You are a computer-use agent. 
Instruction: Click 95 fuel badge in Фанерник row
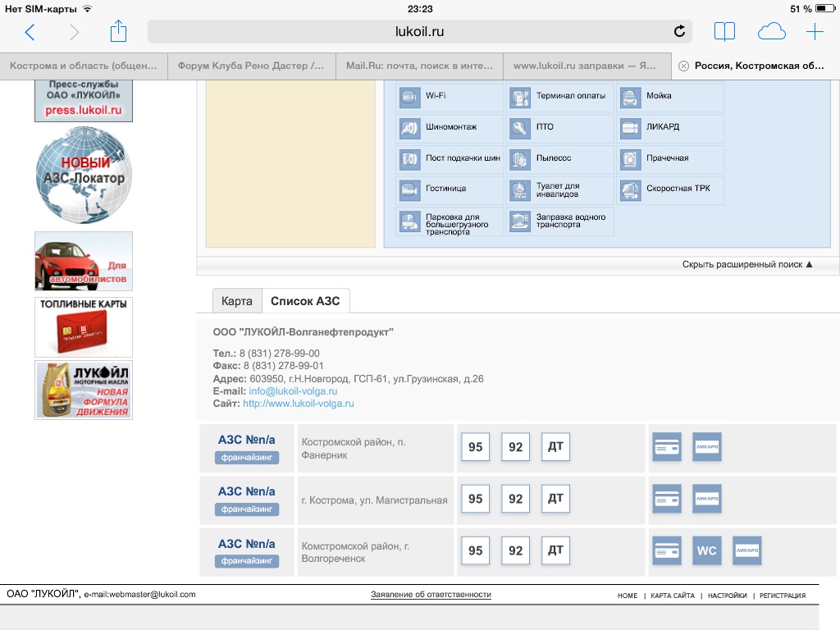[x=475, y=447]
